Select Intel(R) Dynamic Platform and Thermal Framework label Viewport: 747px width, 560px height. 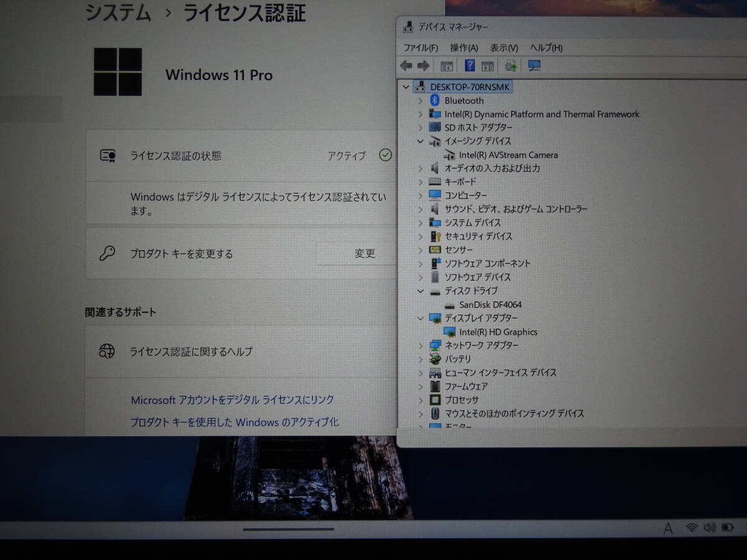pyautogui.click(x=542, y=114)
